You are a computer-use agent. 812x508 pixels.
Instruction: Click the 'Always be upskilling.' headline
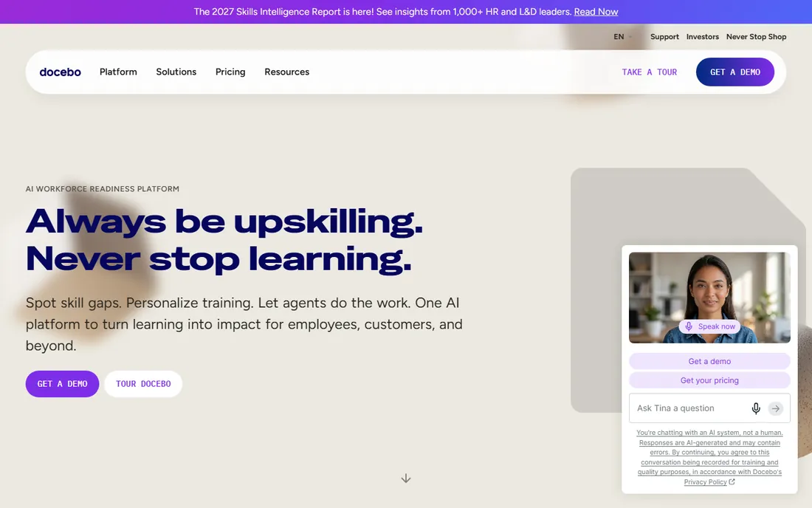coord(224,222)
